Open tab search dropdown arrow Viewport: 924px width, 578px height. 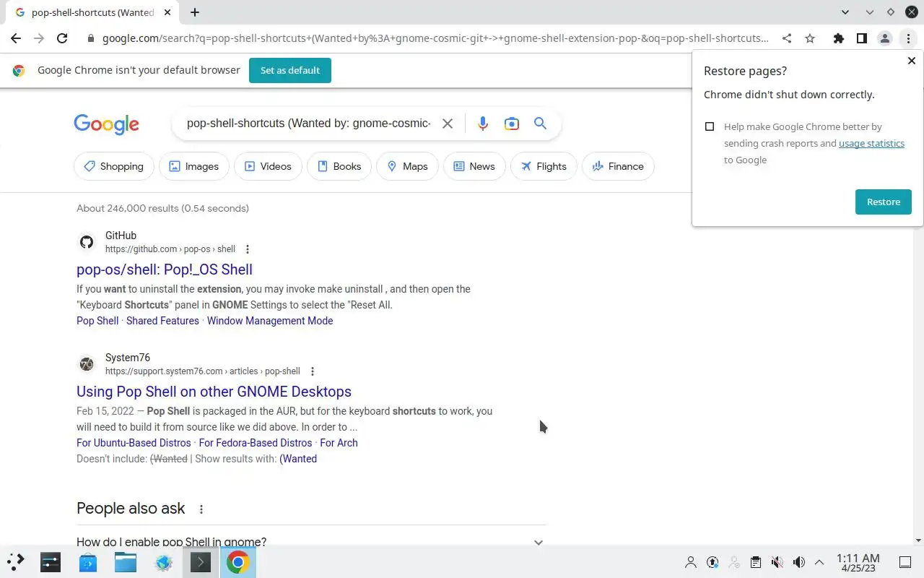click(846, 12)
